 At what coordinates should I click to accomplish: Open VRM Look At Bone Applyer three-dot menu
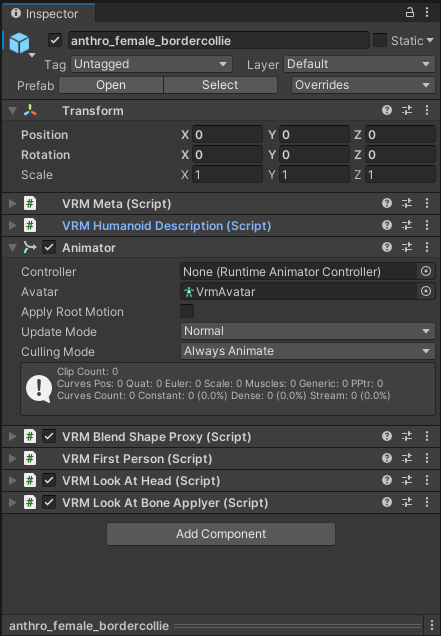pyautogui.click(x=427, y=502)
